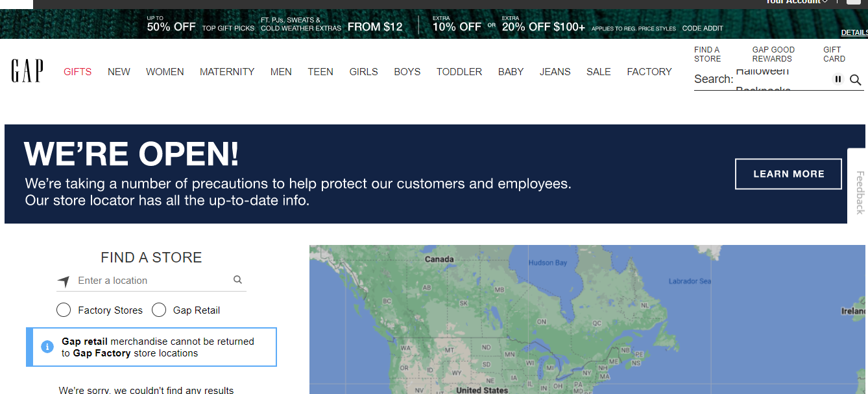Click the United States label on map
Image resolution: width=868 pixels, height=394 pixels.
point(482,390)
